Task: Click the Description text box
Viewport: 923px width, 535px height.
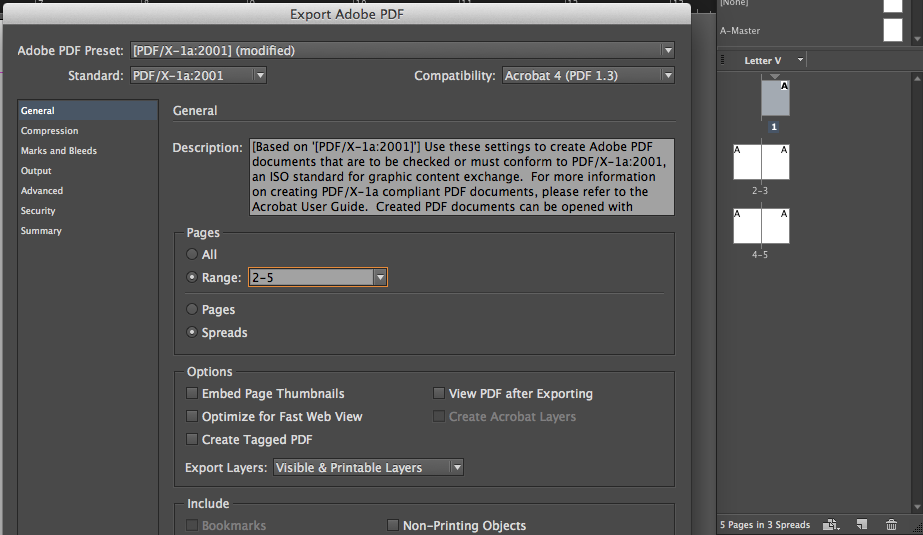Action: tap(462, 177)
